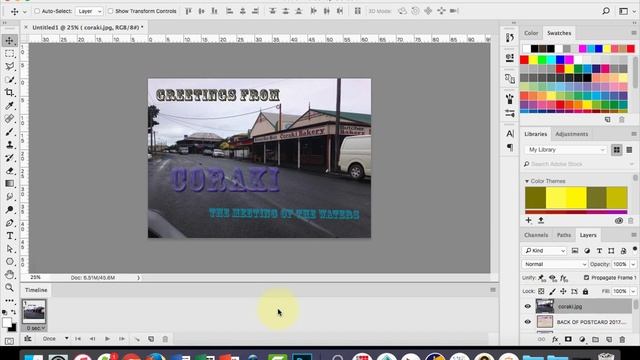
Task: Open the Fill dropdown arrow
Action: click(633, 291)
